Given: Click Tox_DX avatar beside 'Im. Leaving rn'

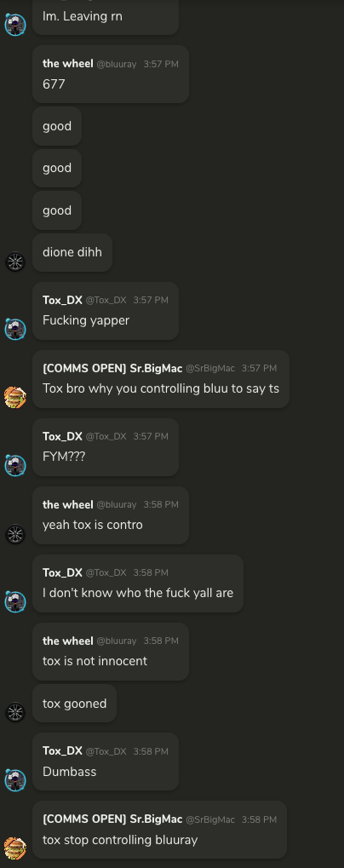Looking at the screenshot, I should (15, 25).
